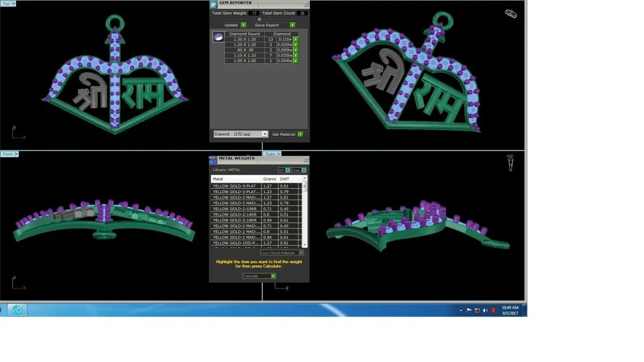The image size is (644, 362).
Task: Click the network tray icon
Action: coord(477,310)
